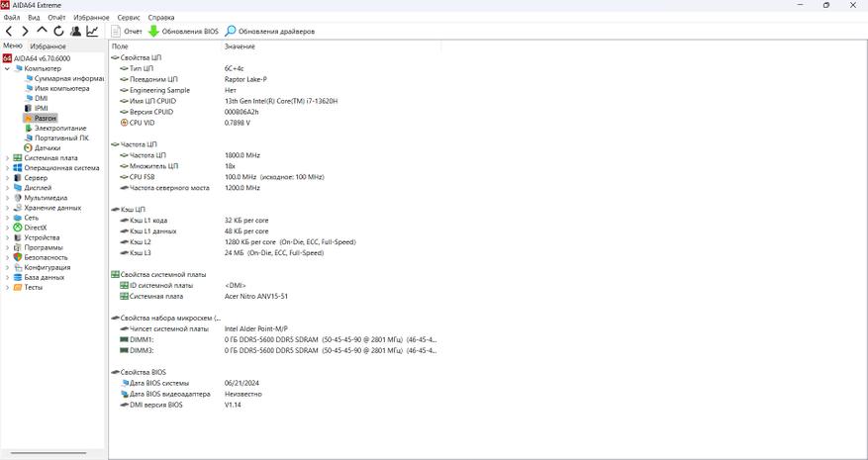Select the Имя ЦП CPUID row

[275, 101]
